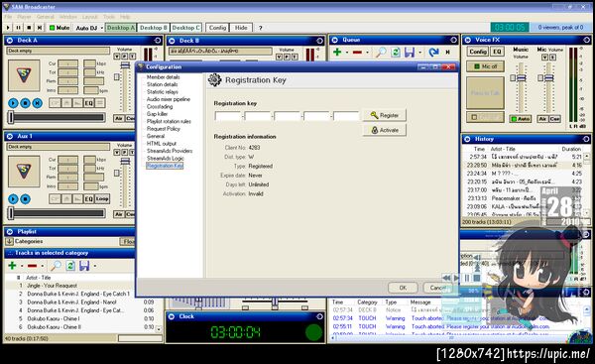Open the EQ on Aux 1
This screenshot has width=595, height=364.
(x=88, y=198)
